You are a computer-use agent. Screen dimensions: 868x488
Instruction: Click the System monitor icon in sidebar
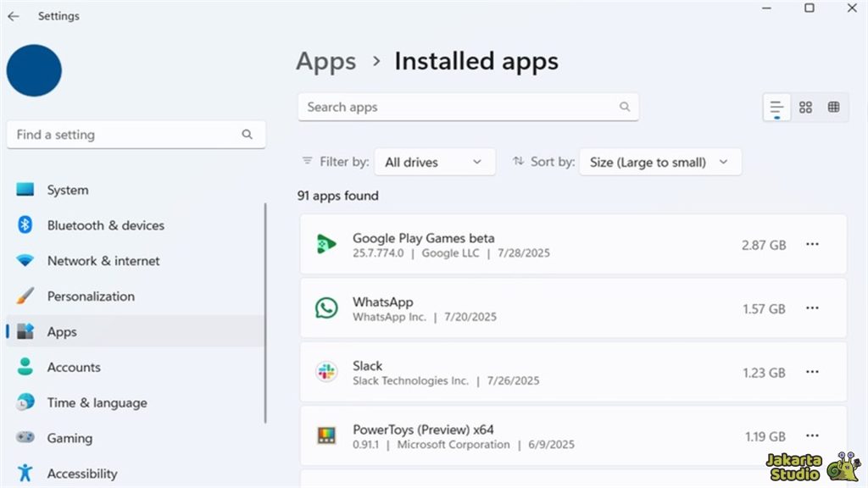(25, 190)
